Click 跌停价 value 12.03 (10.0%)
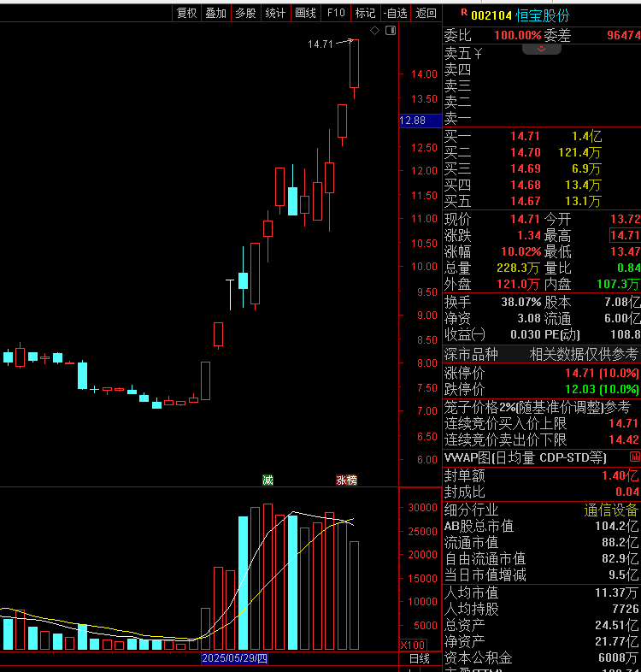 pos(602,389)
